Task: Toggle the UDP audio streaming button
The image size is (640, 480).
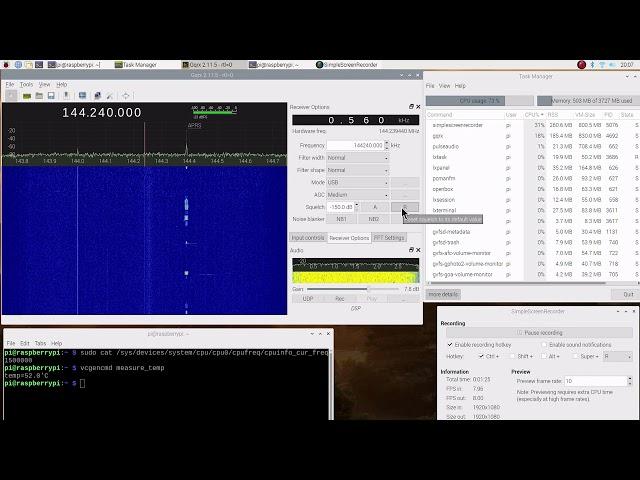Action: coord(308,299)
